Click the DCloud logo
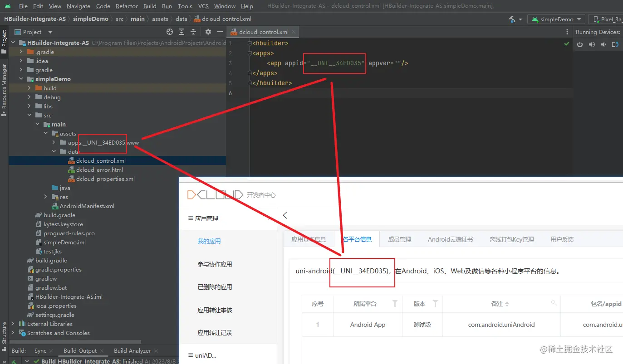Image resolution: width=623 pixels, height=364 pixels. click(215, 194)
